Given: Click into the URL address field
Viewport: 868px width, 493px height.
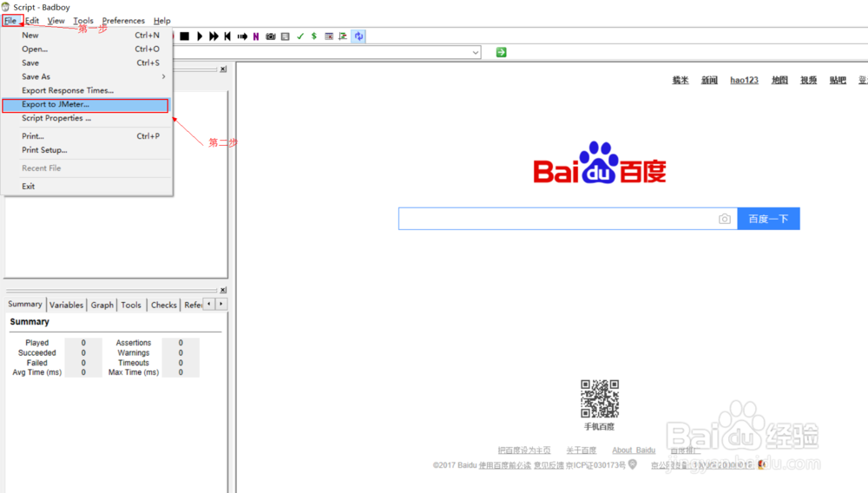Looking at the screenshot, I should click(x=322, y=53).
